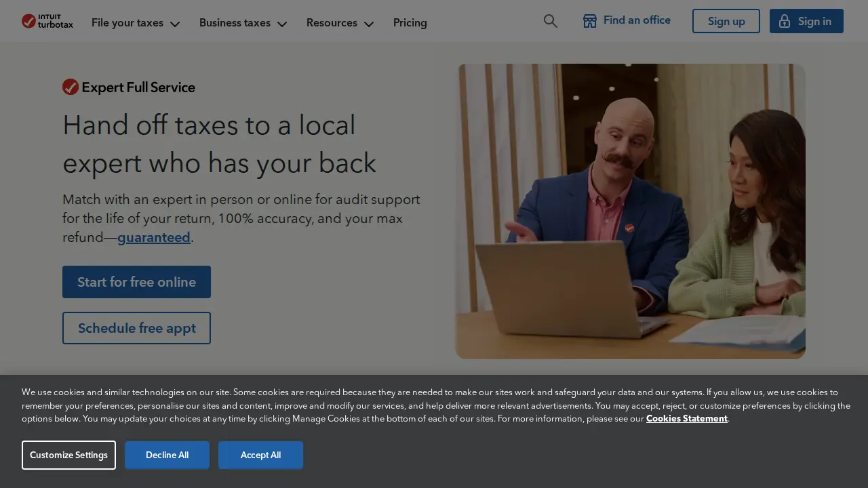Click the lock icon on Sign in
This screenshot has width=868, height=488.
click(x=785, y=21)
